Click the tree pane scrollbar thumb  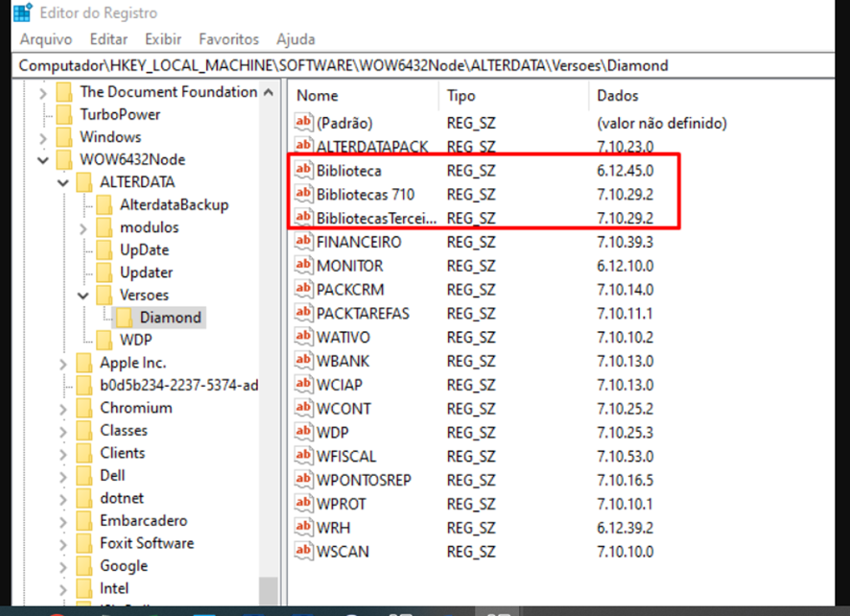[269, 591]
